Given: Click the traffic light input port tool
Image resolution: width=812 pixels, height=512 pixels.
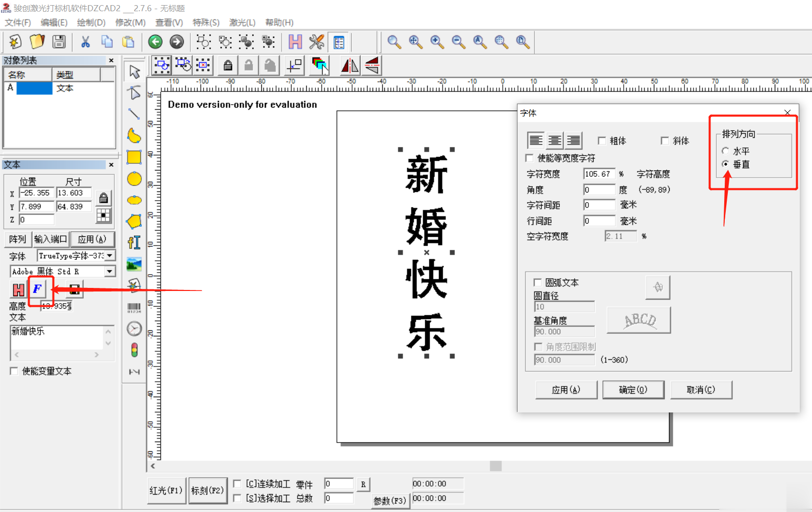Looking at the screenshot, I should [134, 350].
